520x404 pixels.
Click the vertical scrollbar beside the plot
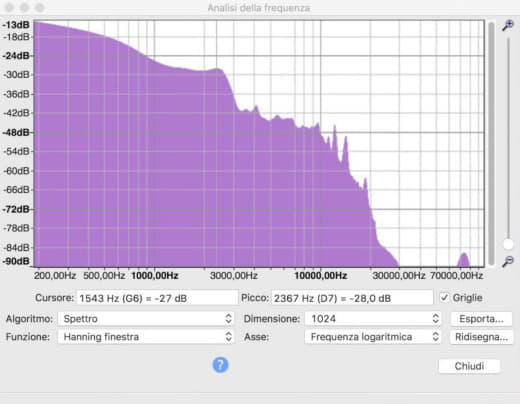click(491, 143)
